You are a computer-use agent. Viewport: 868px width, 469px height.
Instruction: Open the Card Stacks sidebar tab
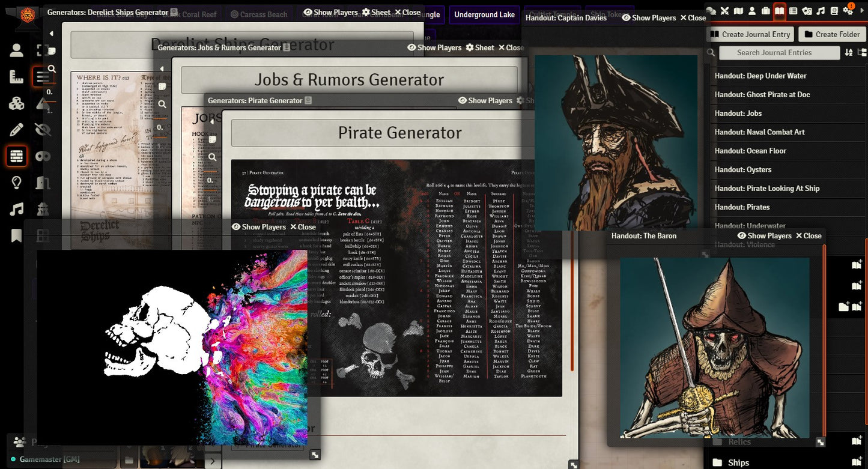pos(807,11)
